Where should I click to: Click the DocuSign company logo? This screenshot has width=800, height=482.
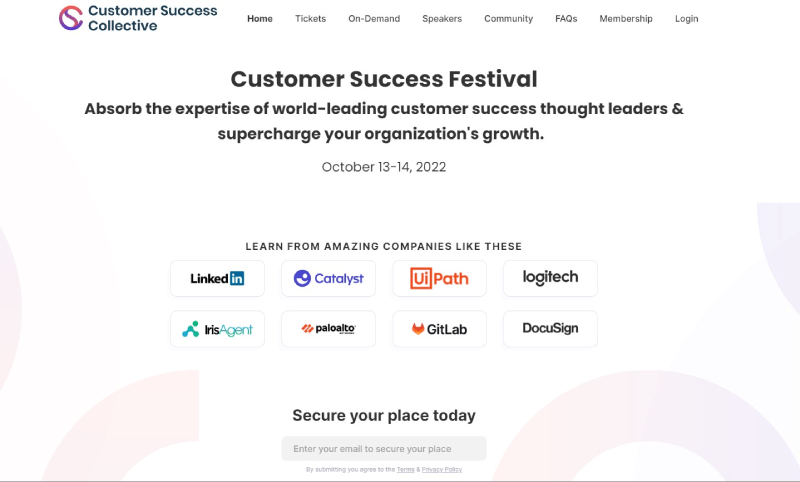coord(550,329)
